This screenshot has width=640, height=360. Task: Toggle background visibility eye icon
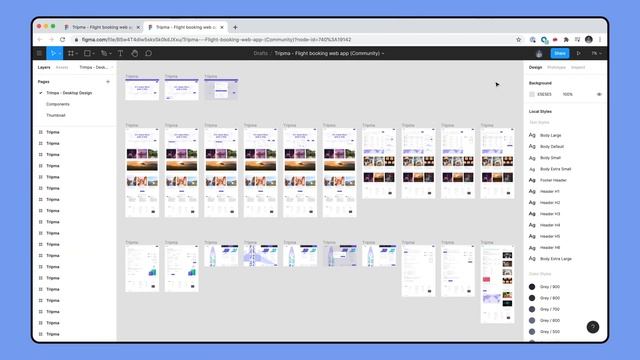[x=599, y=94]
